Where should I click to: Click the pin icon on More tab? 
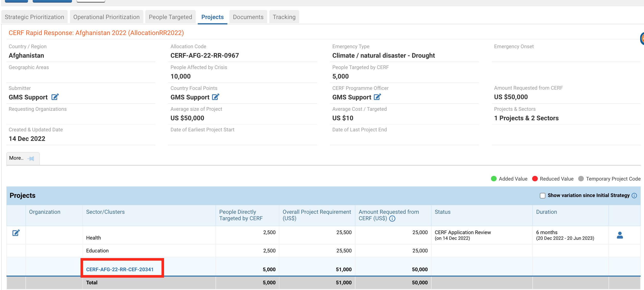point(31,158)
